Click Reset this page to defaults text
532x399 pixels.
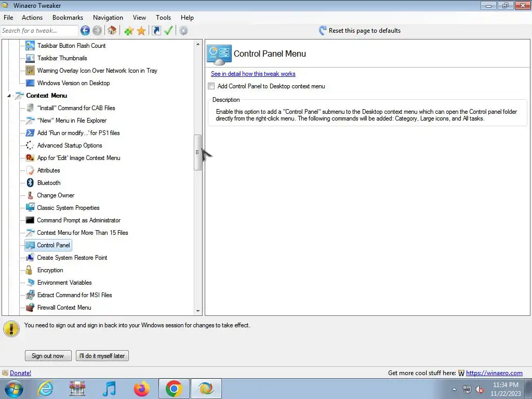tap(364, 31)
